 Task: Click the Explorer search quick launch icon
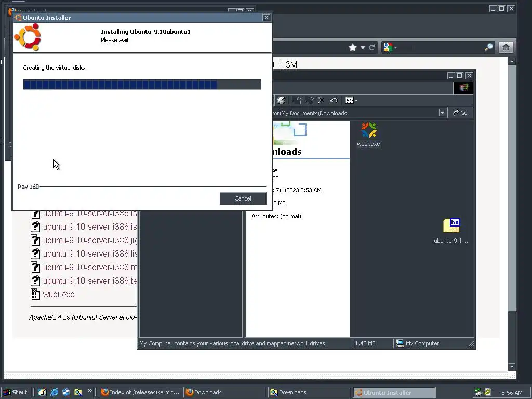78,392
